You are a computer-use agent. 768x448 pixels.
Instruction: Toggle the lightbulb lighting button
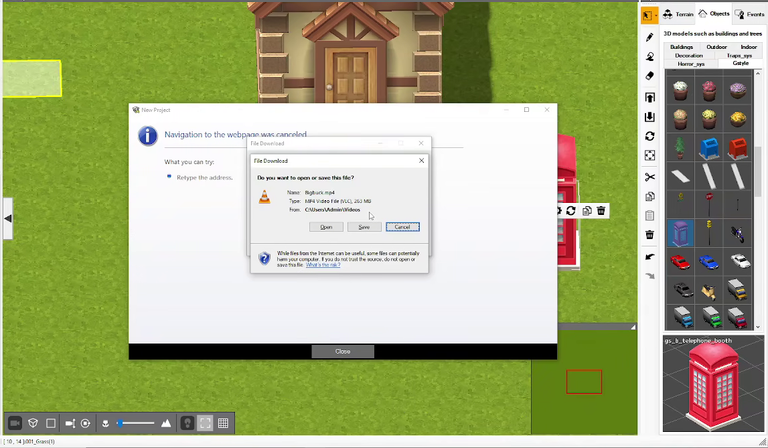click(187, 423)
